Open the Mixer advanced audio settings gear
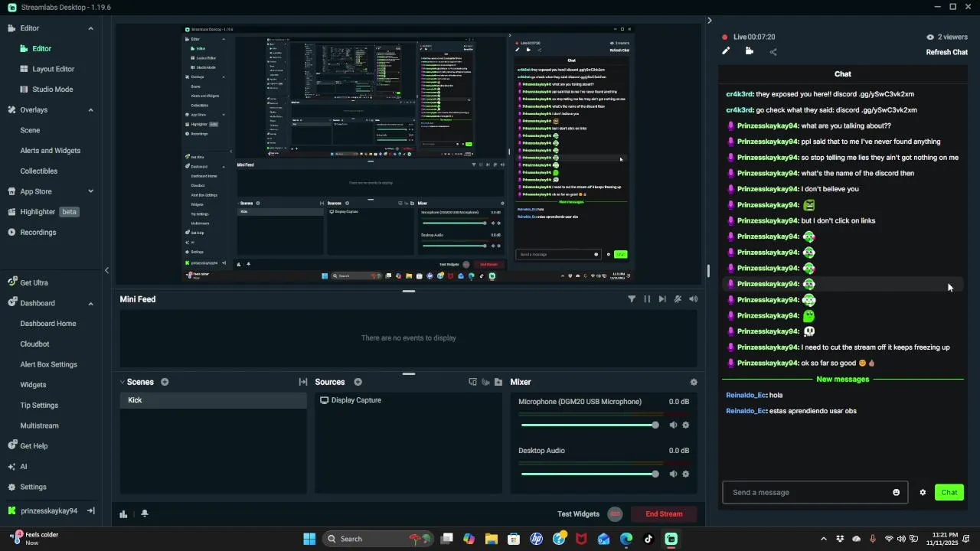 click(694, 382)
